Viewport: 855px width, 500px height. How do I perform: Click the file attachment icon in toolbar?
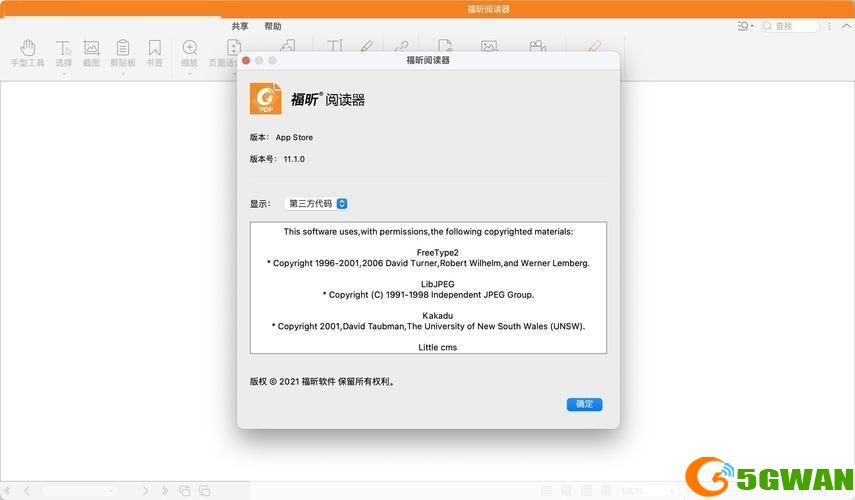(445, 45)
